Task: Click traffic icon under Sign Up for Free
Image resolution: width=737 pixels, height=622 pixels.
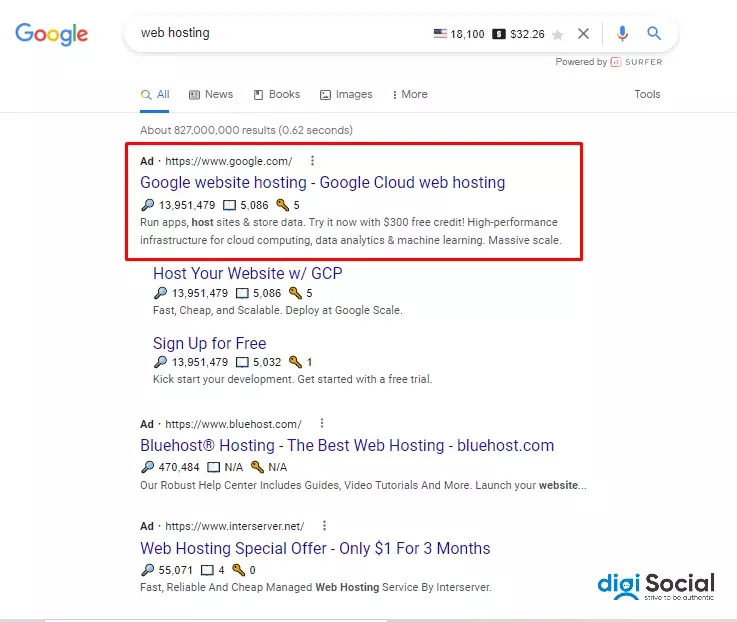Action: [160, 362]
